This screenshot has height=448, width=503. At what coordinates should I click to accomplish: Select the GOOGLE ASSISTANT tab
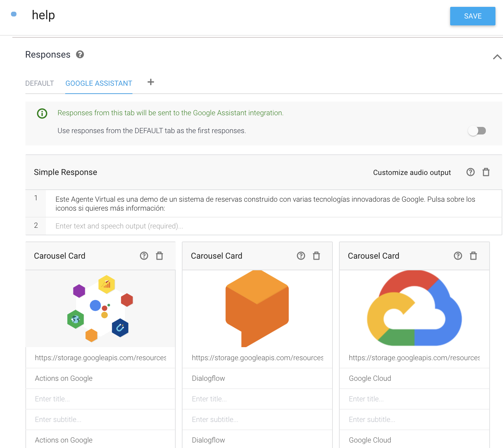(x=99, y=83)
